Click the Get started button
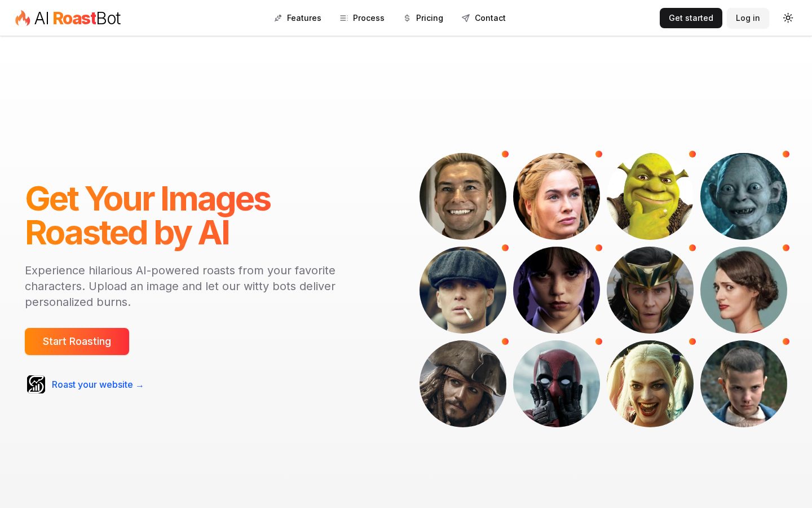812x508 pixels. pos(691,18)
